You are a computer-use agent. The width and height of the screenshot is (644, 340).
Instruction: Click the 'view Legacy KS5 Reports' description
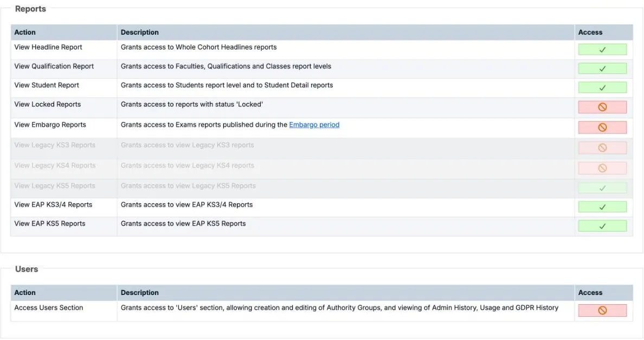(188, 185)
